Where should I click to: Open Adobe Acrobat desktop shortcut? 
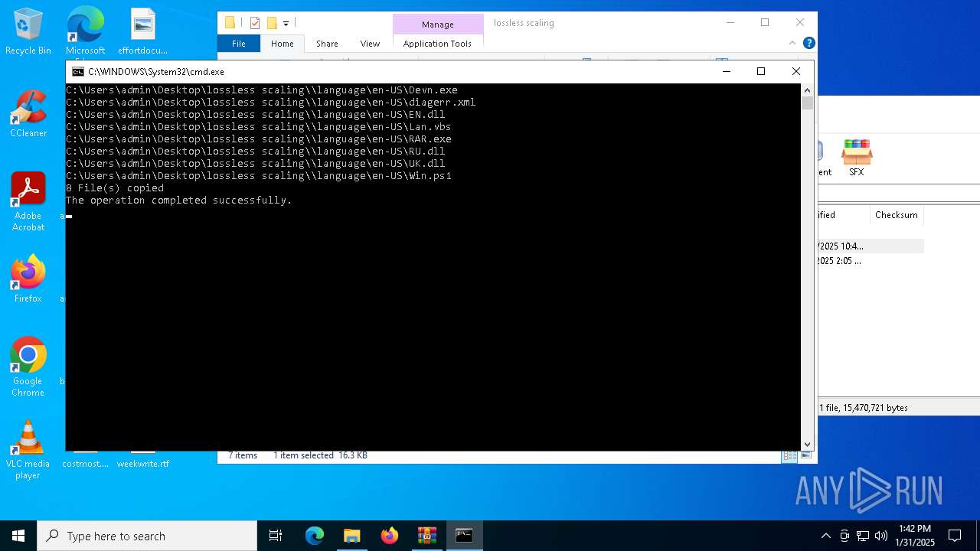[28, 202]
